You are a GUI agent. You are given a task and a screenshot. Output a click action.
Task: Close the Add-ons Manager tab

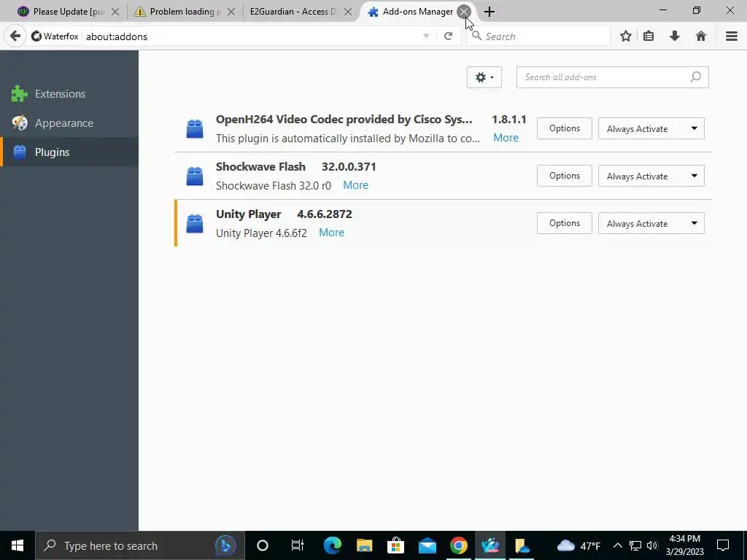(464, 12)
